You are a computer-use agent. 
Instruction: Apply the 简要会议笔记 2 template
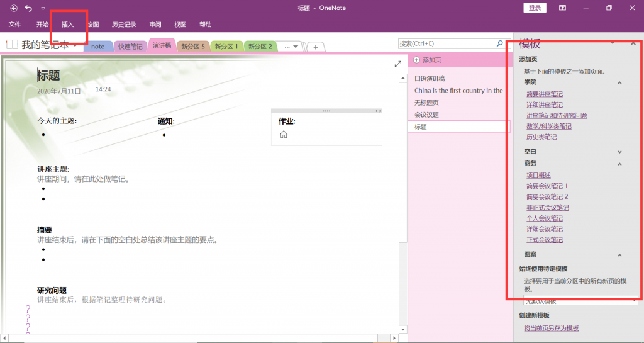[x=547, y=197]
